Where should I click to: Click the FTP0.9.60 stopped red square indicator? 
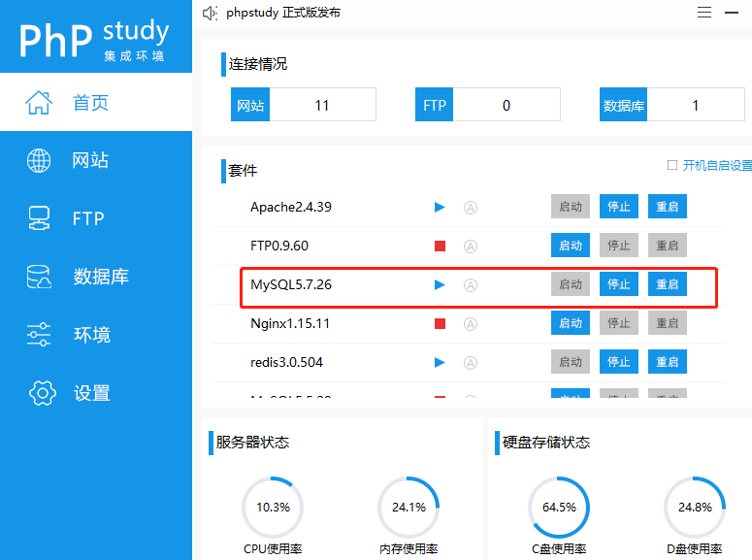440,247
